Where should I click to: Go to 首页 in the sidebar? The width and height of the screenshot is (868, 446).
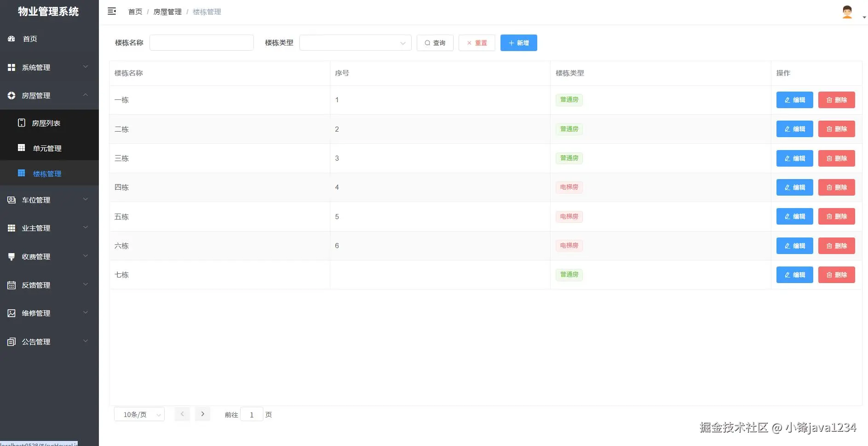click(49, 39)
